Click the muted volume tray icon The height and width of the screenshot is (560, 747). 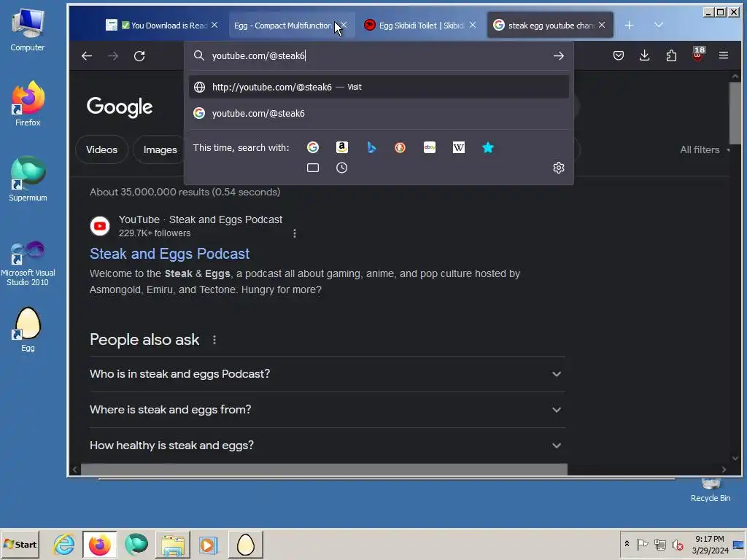pos(677,544)
